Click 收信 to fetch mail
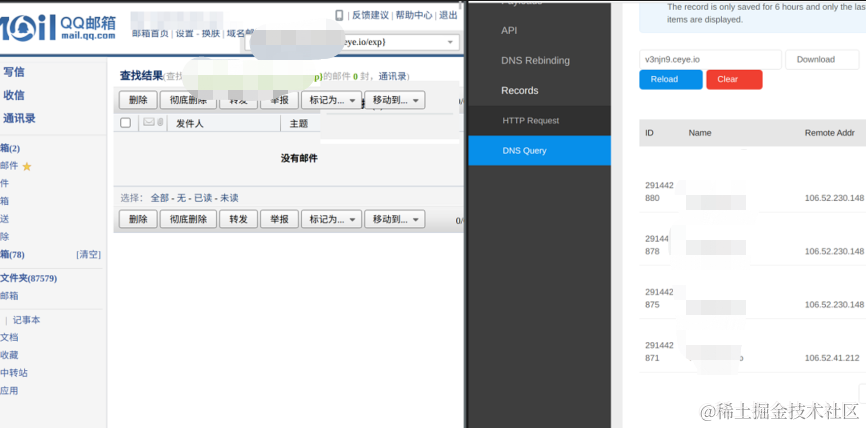This screenshot has width=866, height=428. (14, 95)
